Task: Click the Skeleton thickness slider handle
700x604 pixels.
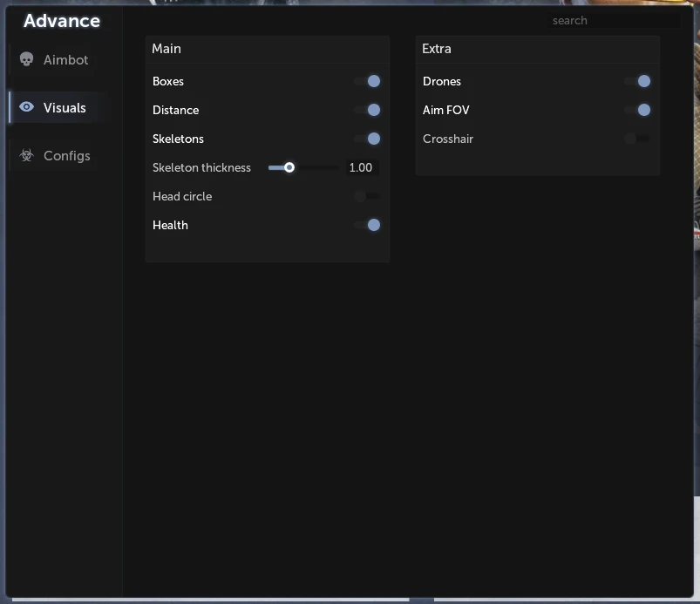Action: click(289, 167)
